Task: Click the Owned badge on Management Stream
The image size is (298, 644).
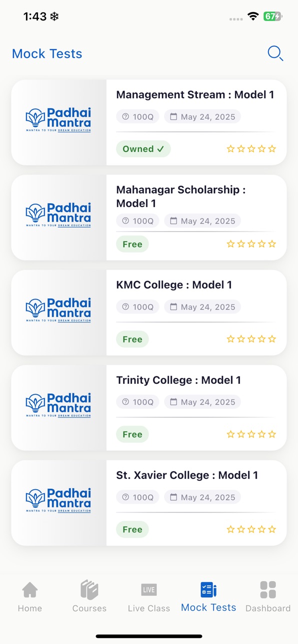Action: (143, 149)
